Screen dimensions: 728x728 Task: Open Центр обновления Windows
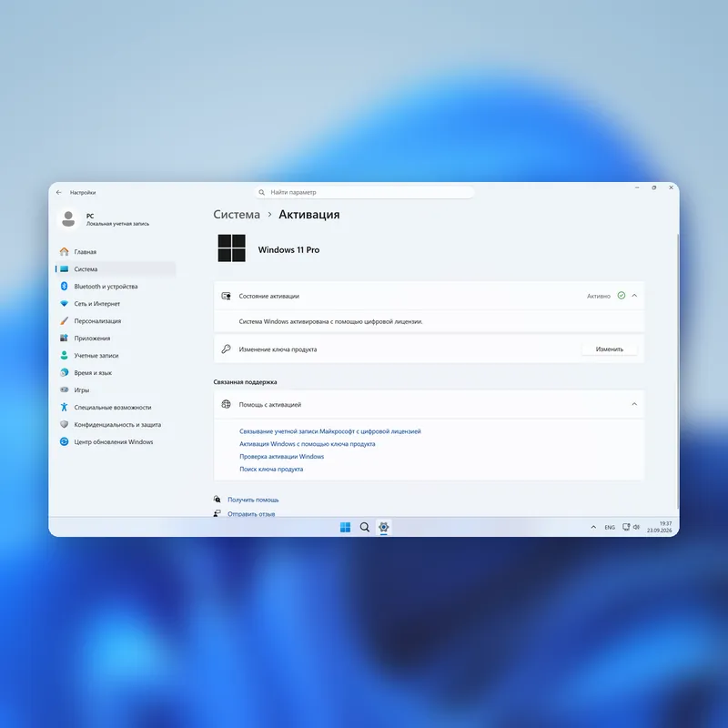(116, 442)
